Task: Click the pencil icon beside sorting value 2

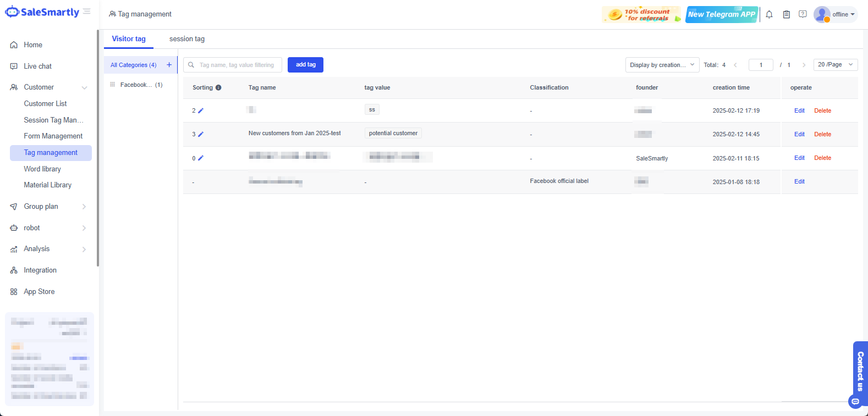Action: [201, 111]
